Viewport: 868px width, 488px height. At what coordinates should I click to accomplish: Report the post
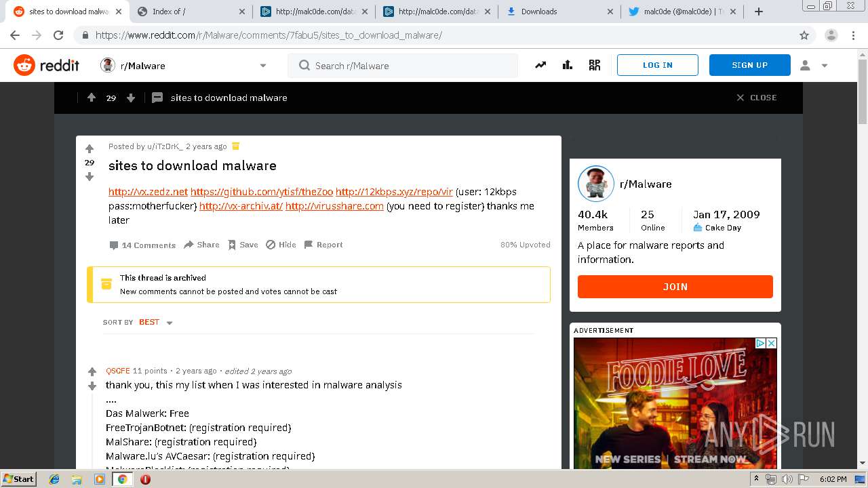pos(323,245)
